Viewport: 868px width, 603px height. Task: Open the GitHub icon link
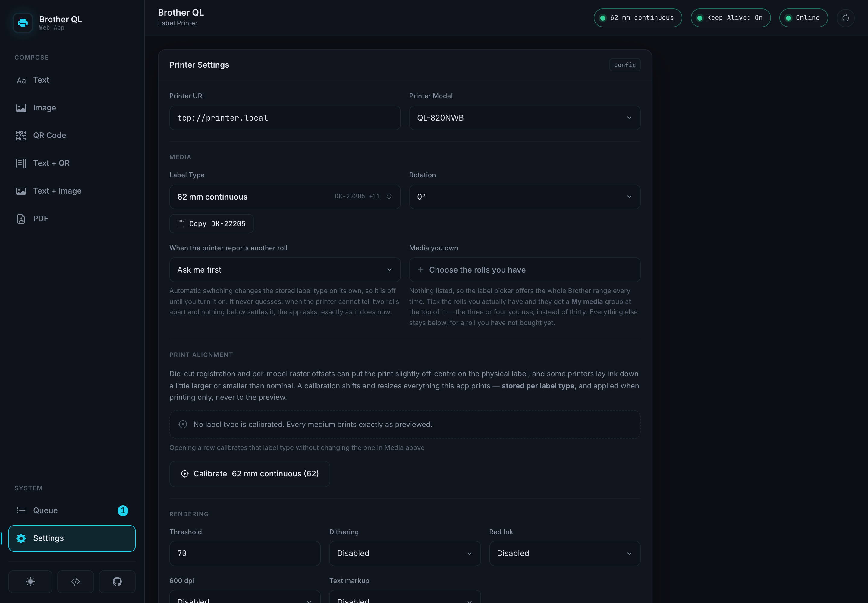[117, 582]
